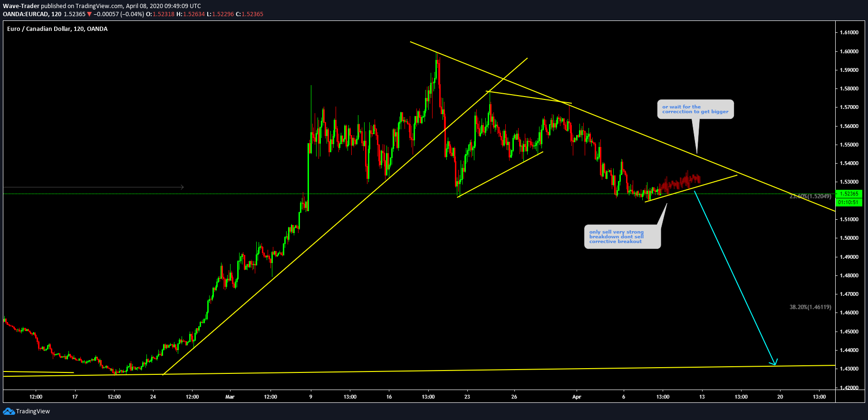Click the high value H:1.52634

click(191, 14)
